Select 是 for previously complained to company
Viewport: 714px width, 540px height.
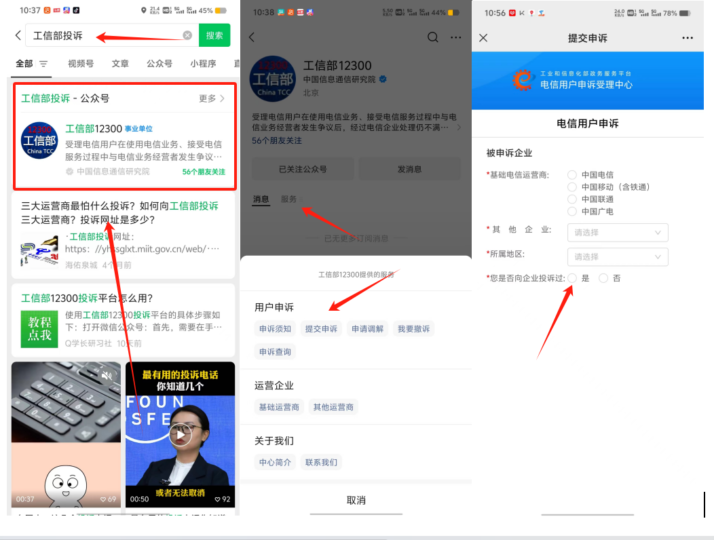click(x=572, y=278)
